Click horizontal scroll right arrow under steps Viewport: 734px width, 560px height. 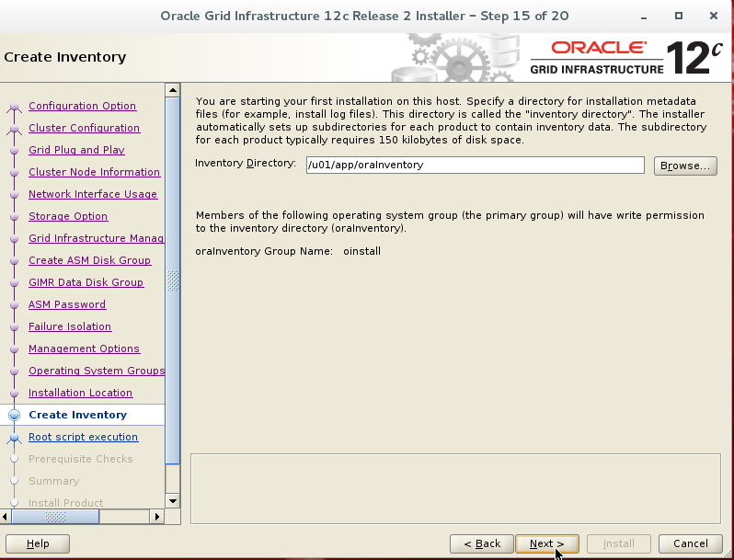157,517
